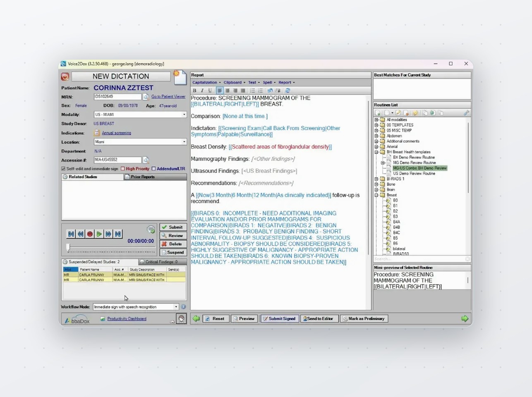Open routine settings with the wrench icon
This screenshot has width=532, height=397.
466,113
